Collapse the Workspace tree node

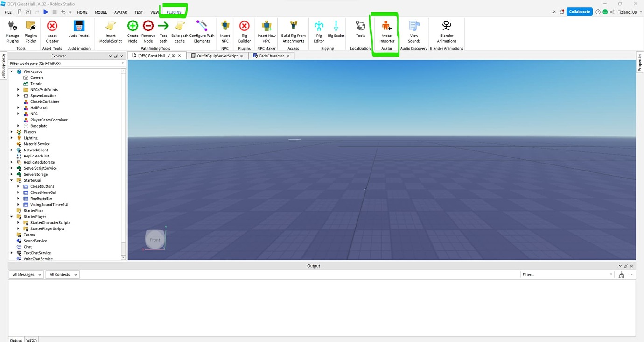pos(12,71)
